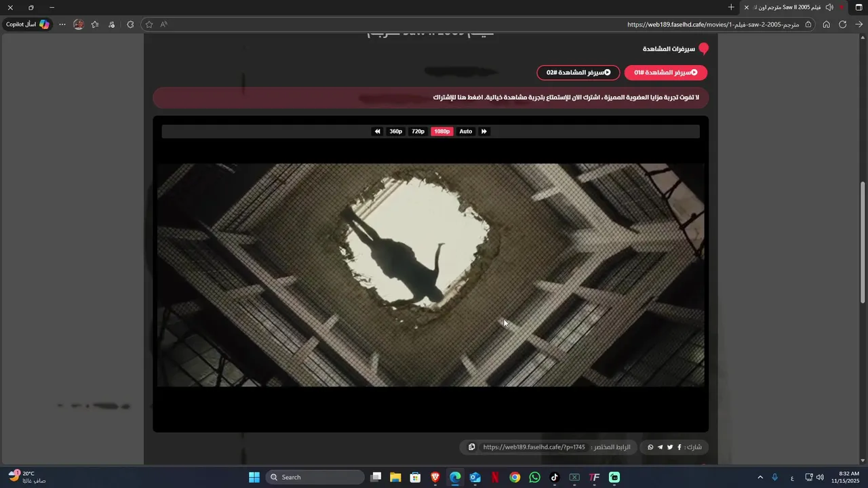The height and width of the screenshot is (488, 868).
Task: Open Google Chrome from the taskbar
Action: pyautogui.click(x=515, y=477)
